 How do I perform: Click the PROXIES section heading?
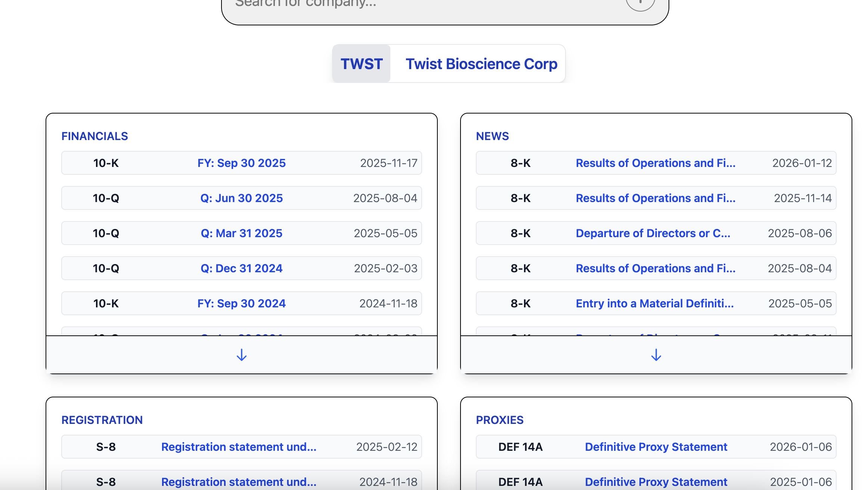point(500,420)
